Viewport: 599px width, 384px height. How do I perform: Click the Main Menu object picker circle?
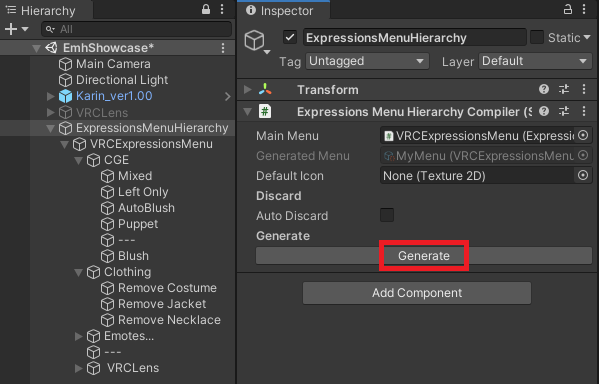point(583,135)
